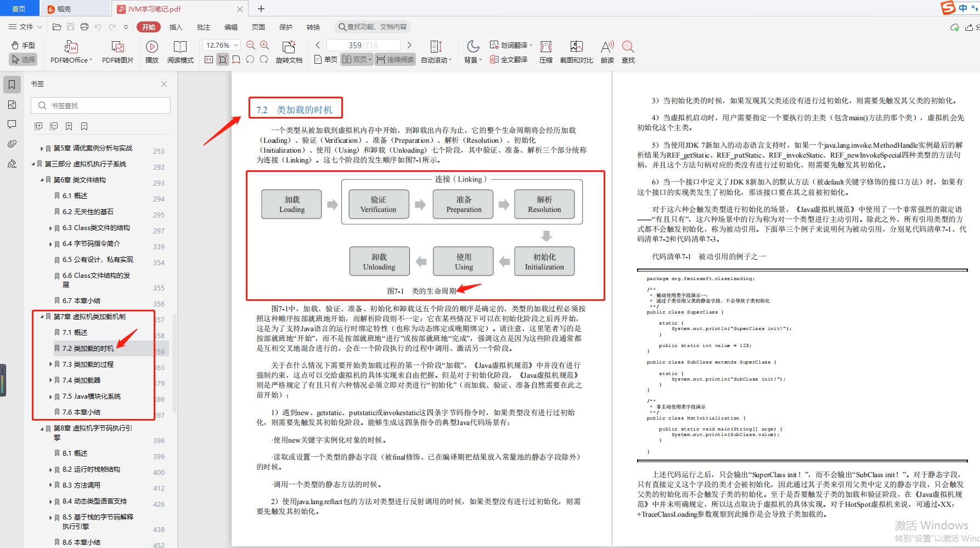980x548 pixels.
Task: Switch to the 批注 ribbon tab
Action: click(x=203, y=27)
